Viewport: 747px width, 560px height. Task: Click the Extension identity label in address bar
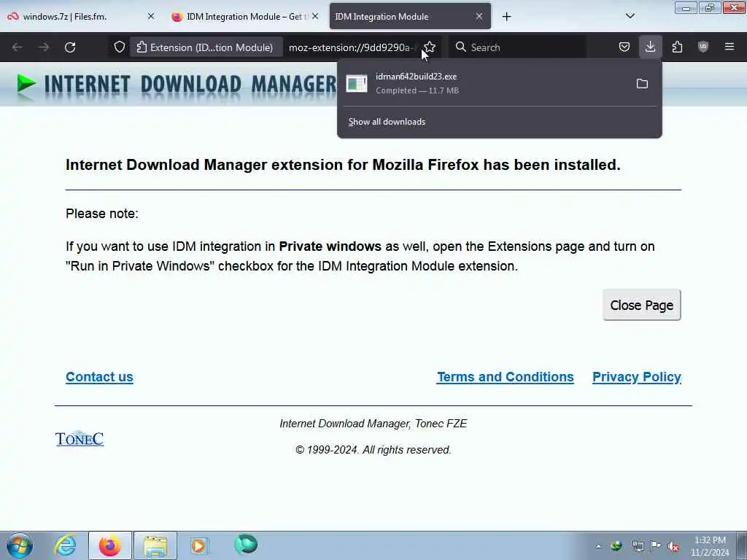[205, 47]
